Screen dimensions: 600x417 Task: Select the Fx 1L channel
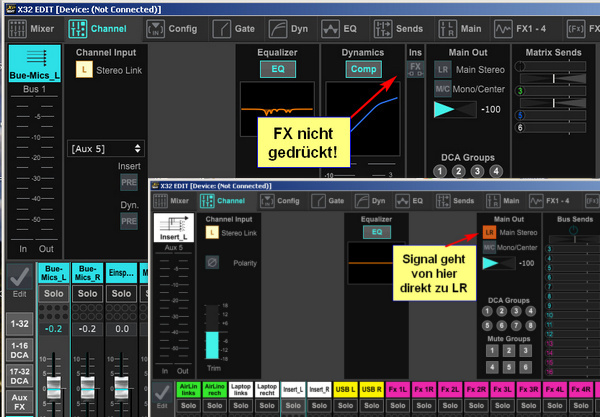(x=398, y=389)
